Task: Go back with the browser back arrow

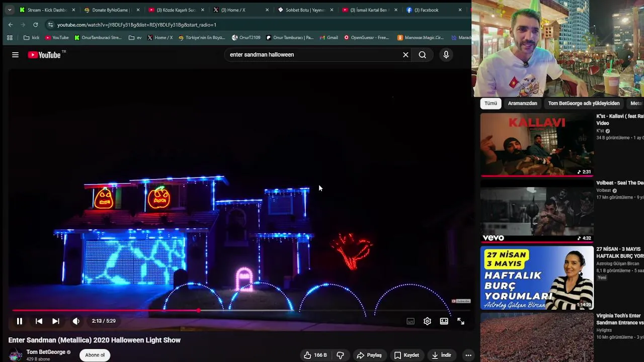Action: pyautogui.click(x=11, y=25)
